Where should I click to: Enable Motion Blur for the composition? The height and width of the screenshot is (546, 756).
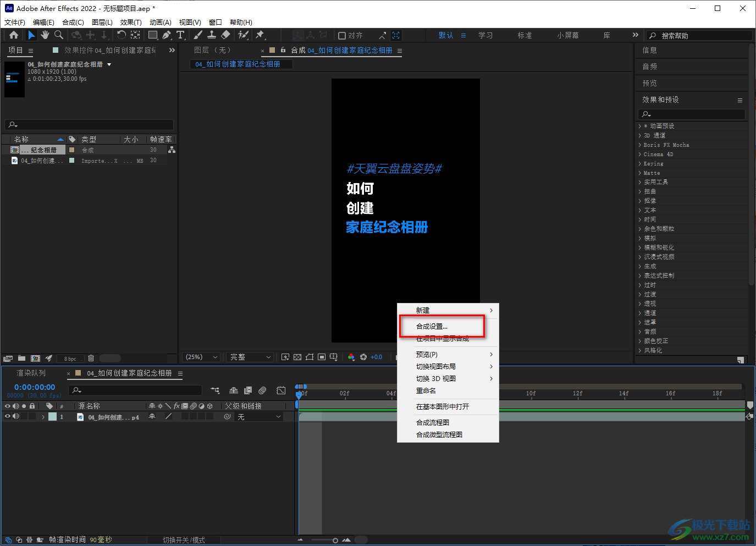(262, 390)
